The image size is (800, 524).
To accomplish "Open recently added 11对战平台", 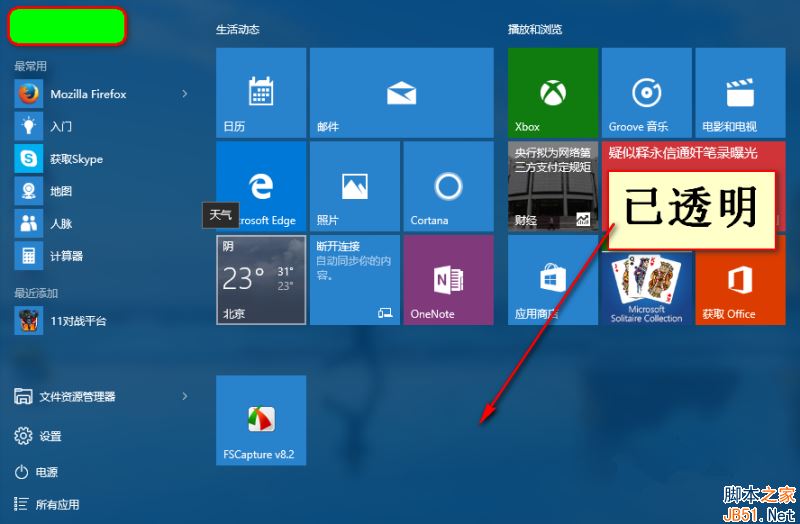I will pos(78,321).
